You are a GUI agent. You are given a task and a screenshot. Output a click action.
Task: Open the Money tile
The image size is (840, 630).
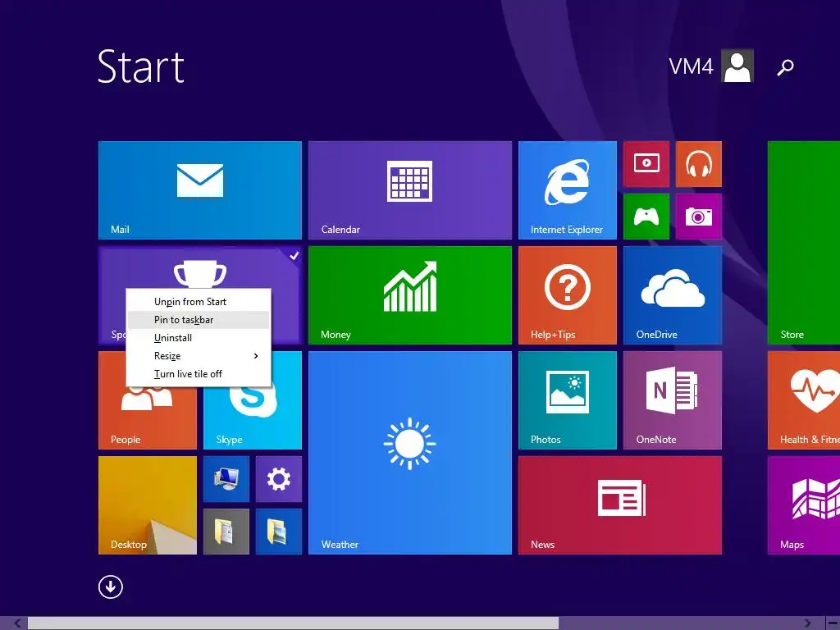pos(410,295)
